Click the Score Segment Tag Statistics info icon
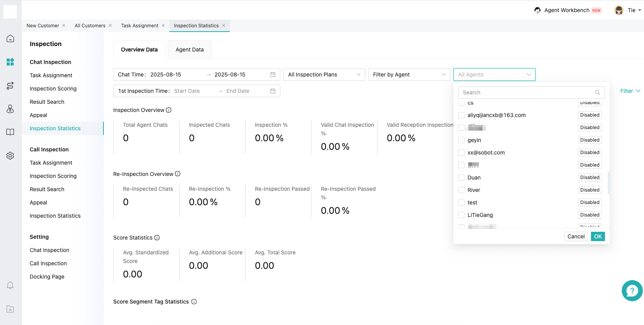Image resolution: width=644 pixels, height=325 pixels. tap(194, 302)
